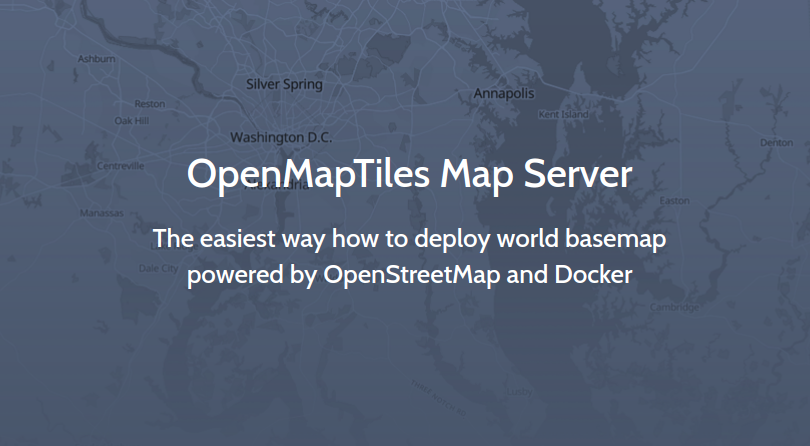Viewport: 810px width, 446px height.
Task: Click the Centreville map label
Action: click(x=120, y=166)
